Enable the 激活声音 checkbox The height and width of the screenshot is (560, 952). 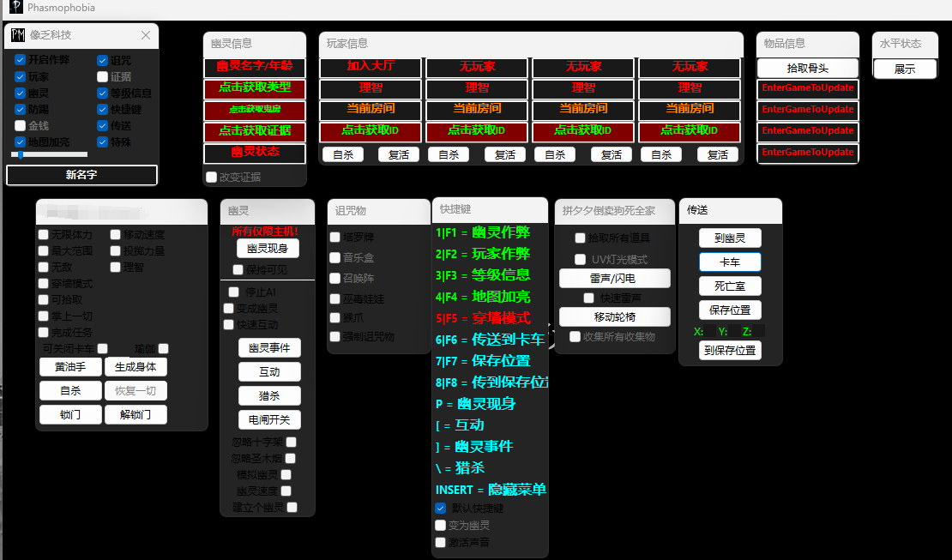point(441,542)
